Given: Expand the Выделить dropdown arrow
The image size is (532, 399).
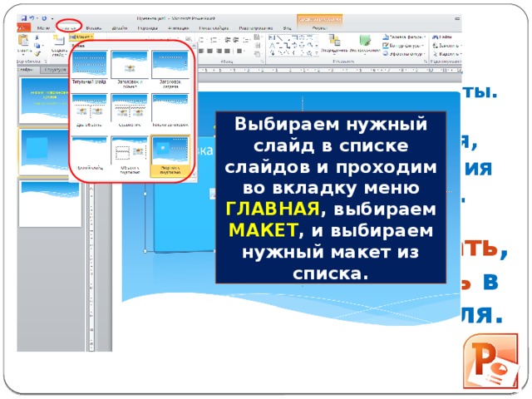Looking at the screenshot, I should point(462,53).
